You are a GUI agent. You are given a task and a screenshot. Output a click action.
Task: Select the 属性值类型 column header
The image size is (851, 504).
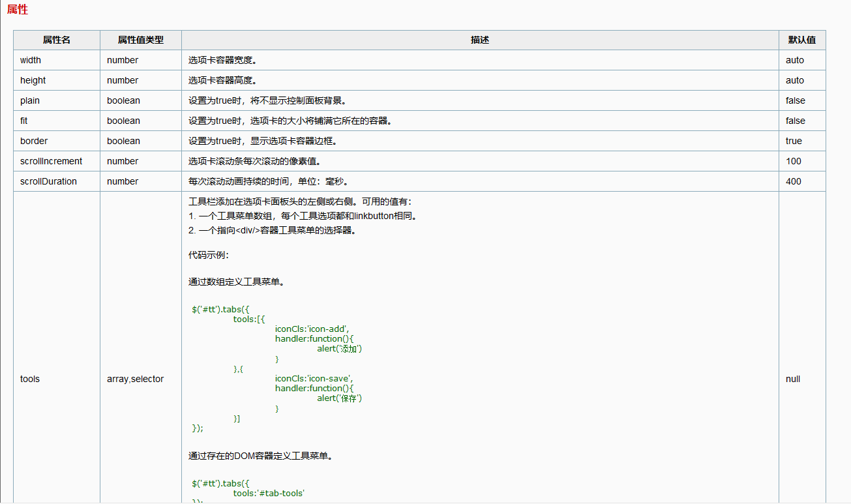pyautogui.click(x=139, y=40)
